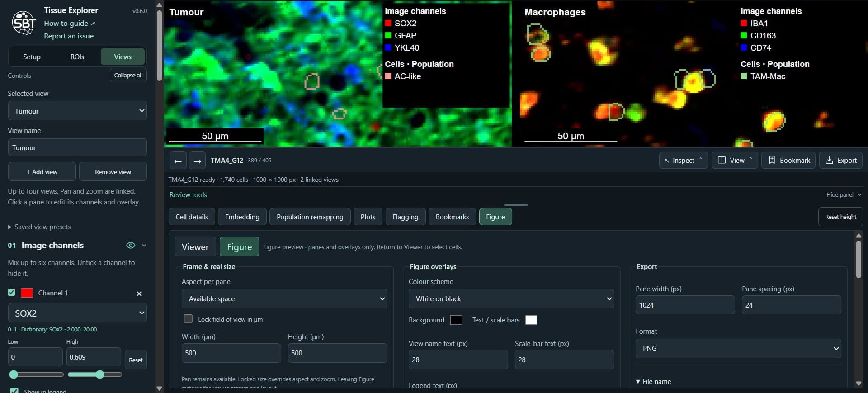The height and width of the screenshot is (393, 868).
Task: Collapse the Image channels section chevron
Action: pyautogui.click(x=144, y=245)
